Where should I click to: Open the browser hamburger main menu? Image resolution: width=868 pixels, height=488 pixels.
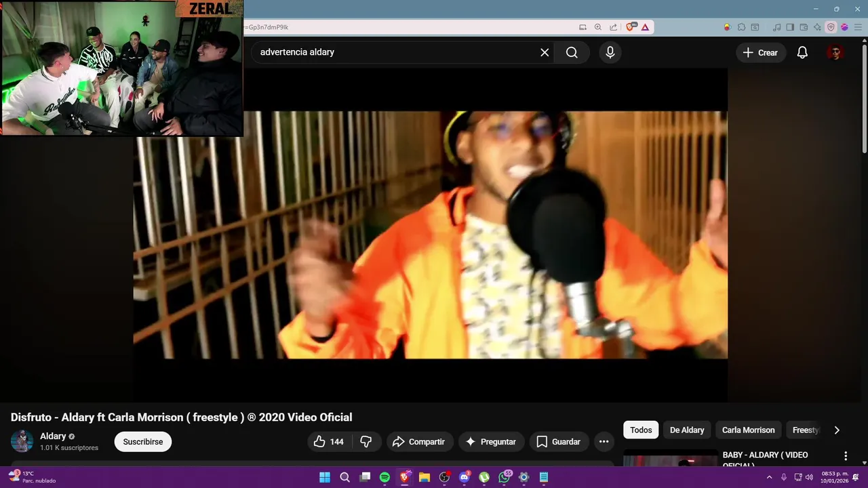[x=858, y=27]
